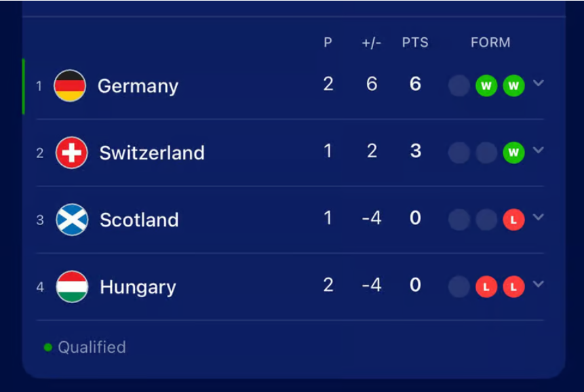Expand the Germany row chevron
The height and width of the screenshot is (392, 584).
pos(538,83)
